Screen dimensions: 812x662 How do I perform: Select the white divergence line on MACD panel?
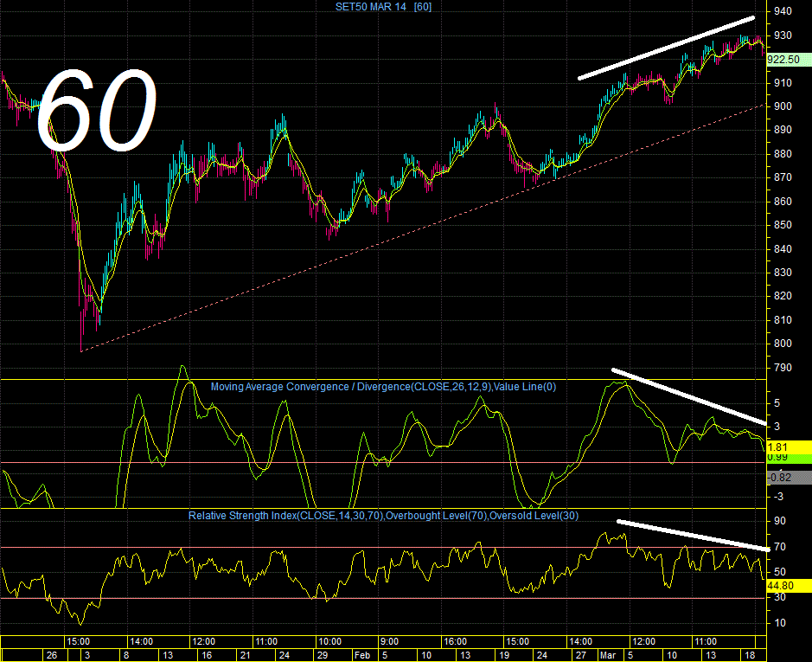click(689, 396)
